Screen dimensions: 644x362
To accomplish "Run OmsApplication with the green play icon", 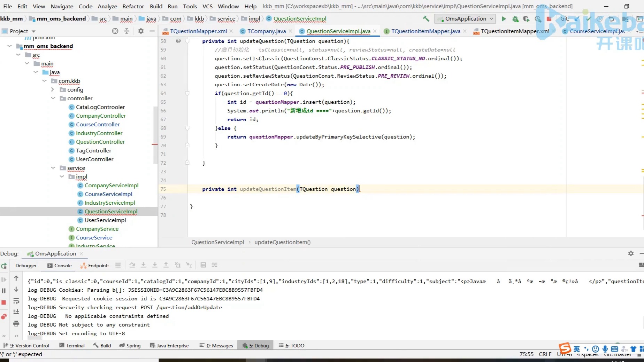I will click(504, 19).
